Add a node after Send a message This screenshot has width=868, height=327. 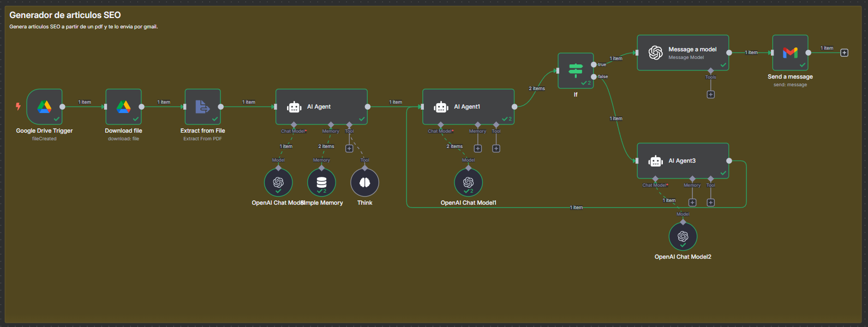[x=845, y=53]
